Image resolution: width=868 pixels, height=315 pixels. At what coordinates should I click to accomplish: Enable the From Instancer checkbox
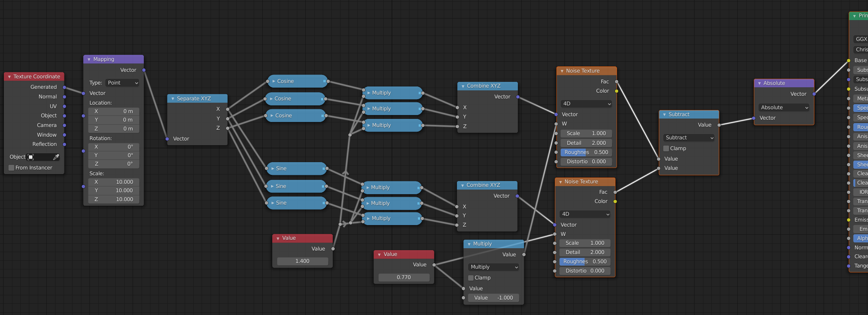pos(12,168)
